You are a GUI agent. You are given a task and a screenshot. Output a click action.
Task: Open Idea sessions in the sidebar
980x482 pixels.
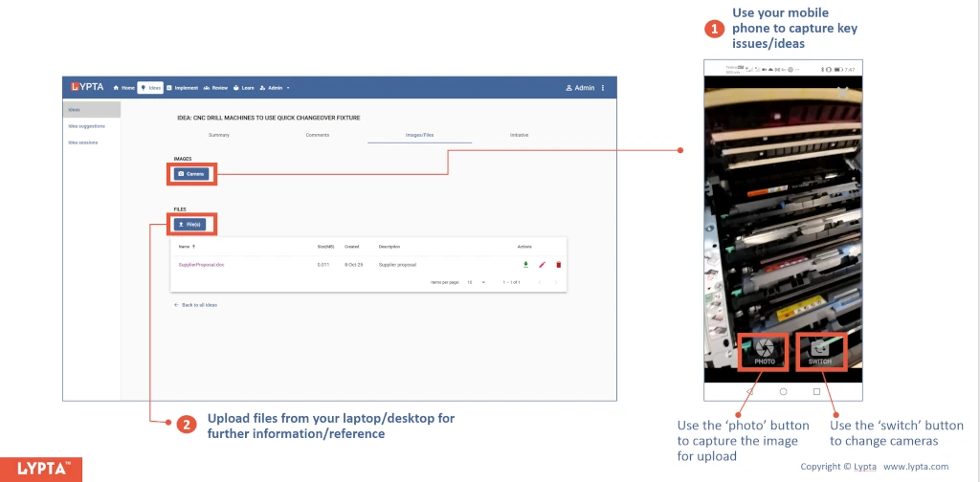pyautogui.click(x=83, y=142)
